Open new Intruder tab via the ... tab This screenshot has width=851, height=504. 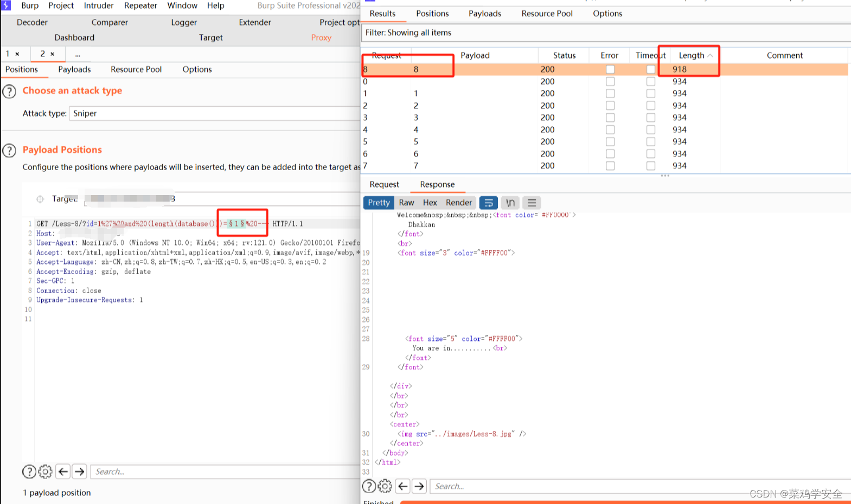tap(78, 54)
